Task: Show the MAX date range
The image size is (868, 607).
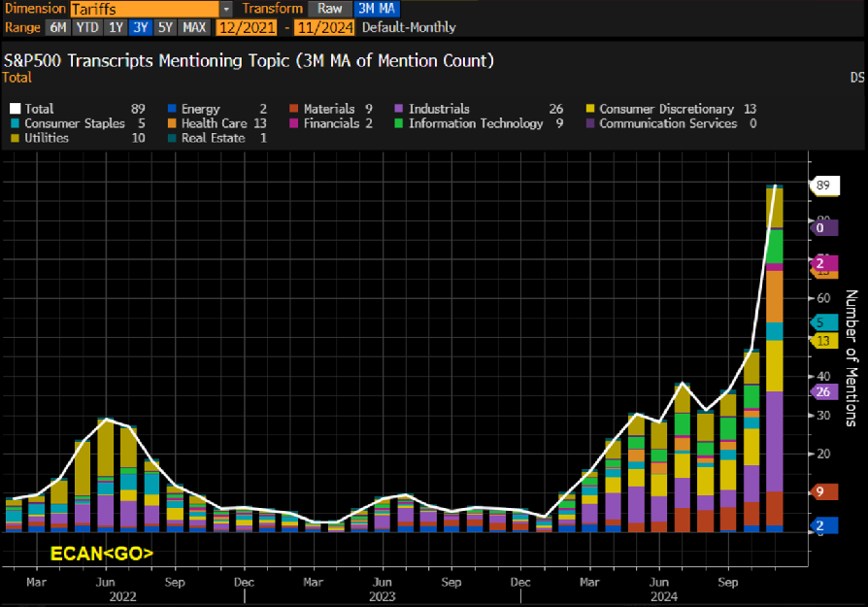Action: 194,27
